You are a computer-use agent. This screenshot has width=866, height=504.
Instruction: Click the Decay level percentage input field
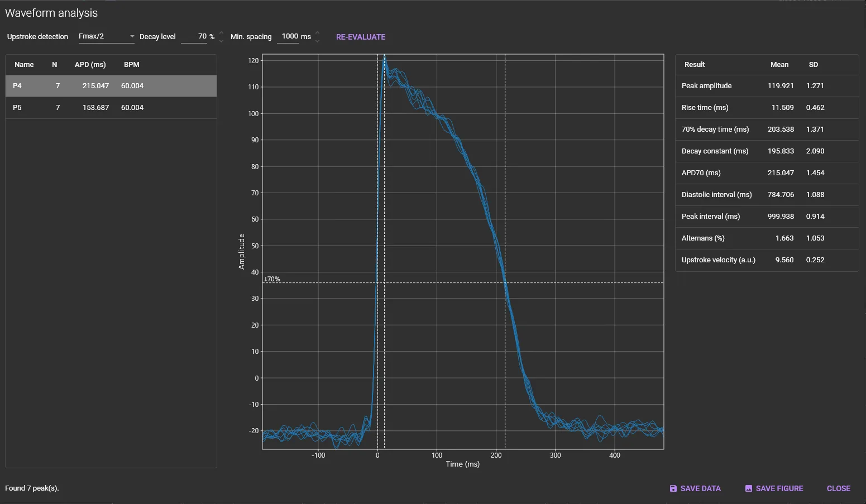(x=195, y=36)
